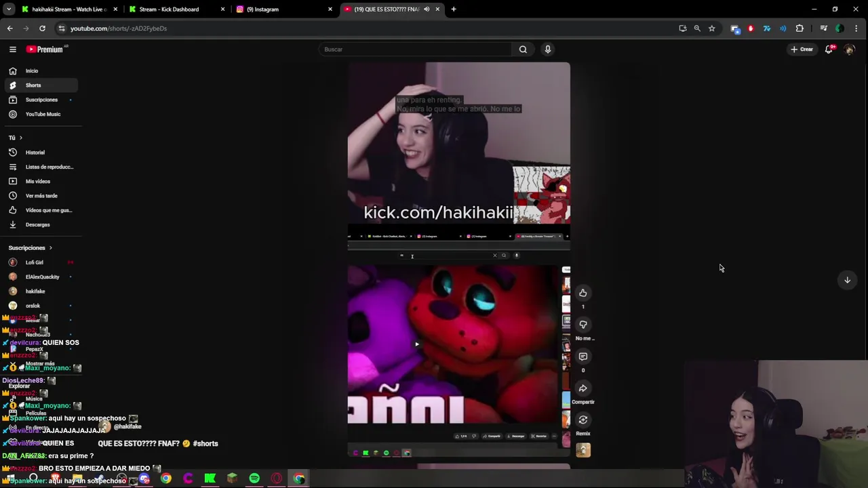The width and height of the screenshot is (868, 488).
Task: Click the search magnifier button
Action: pos(523,49)
